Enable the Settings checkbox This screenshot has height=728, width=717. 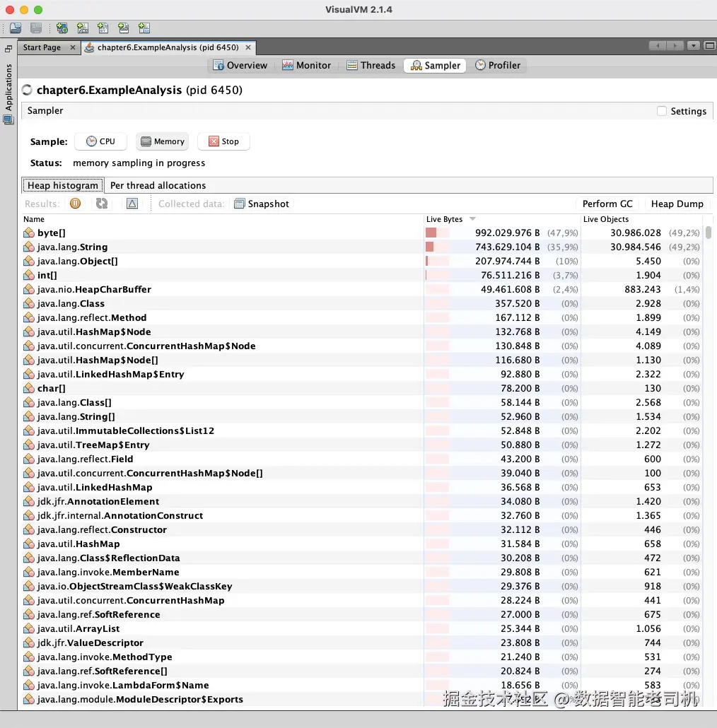[x=662, y=111]
